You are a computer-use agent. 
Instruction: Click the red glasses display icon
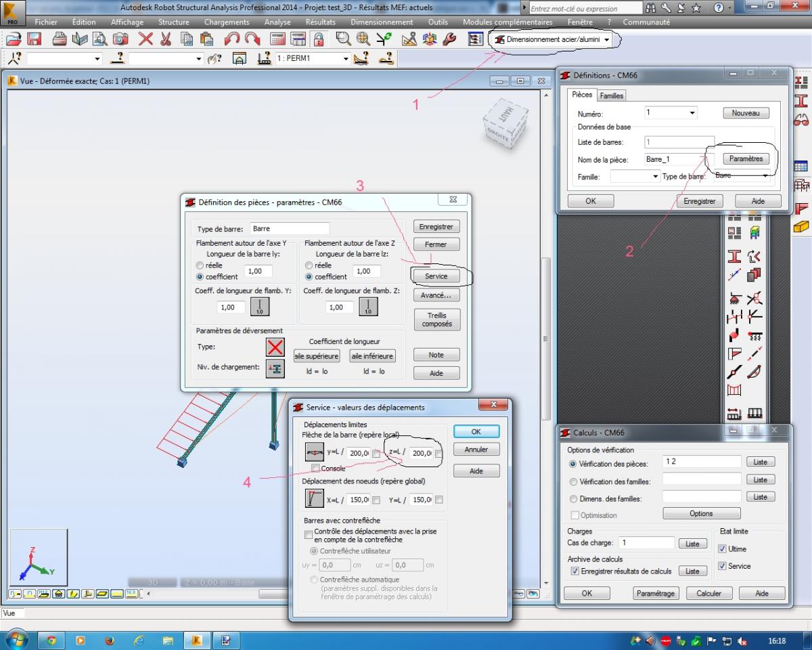[x=801, y=121]
